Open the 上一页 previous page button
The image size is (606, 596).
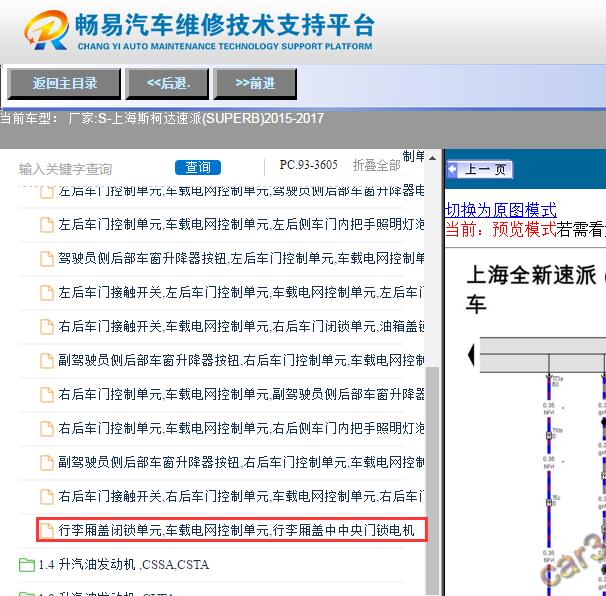pyautogui.click(x=480, y=169)
